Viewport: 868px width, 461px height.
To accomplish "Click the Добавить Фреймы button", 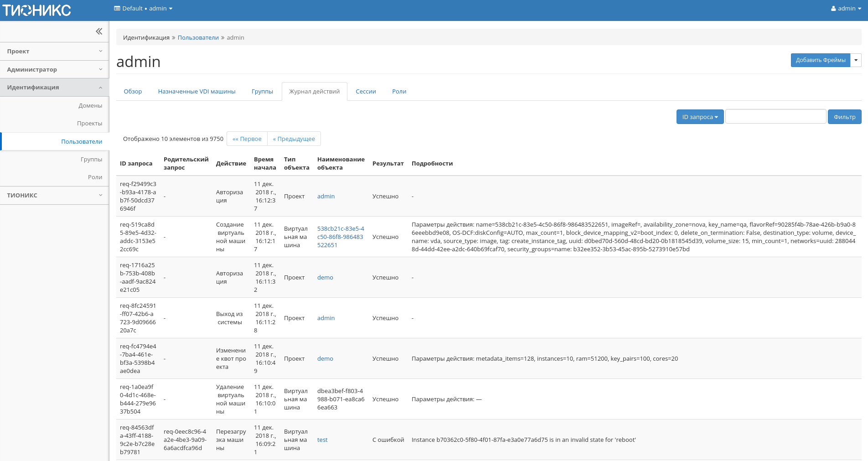I will coord(820,60).
